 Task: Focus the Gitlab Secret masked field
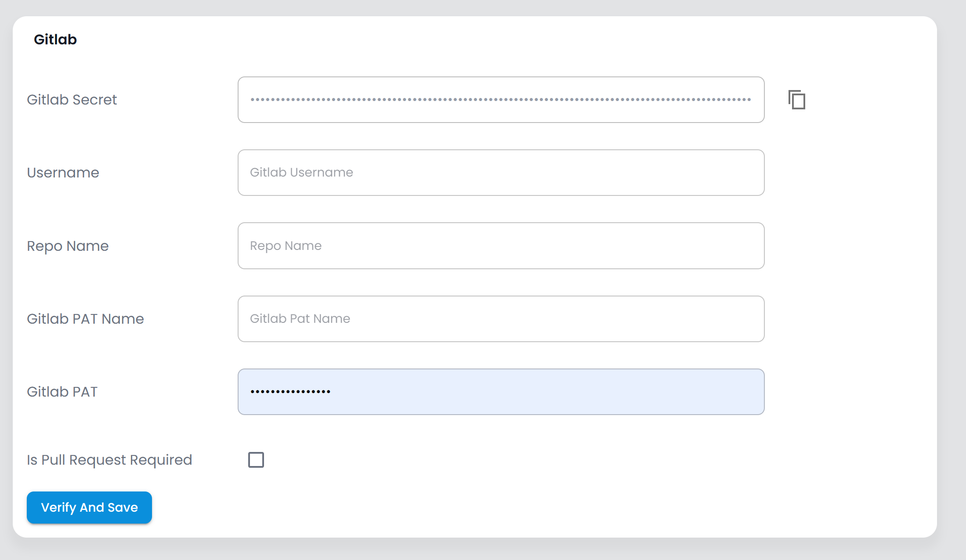pos(501,100)
